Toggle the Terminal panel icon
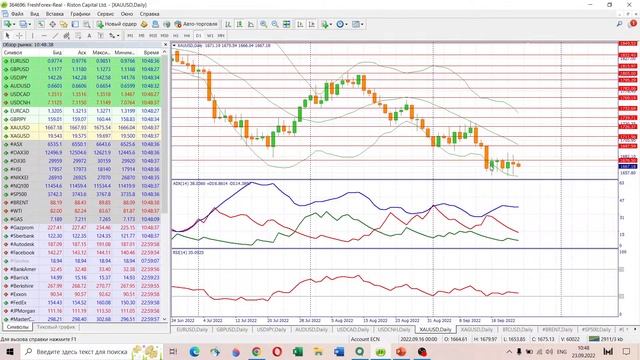This screenshot has height=360, width=640. point(75,24)
